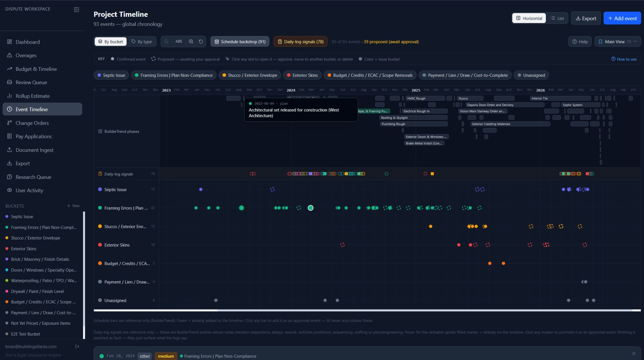Open the Help button
This screenshot has width=644, height=360.
coord(580,41)
